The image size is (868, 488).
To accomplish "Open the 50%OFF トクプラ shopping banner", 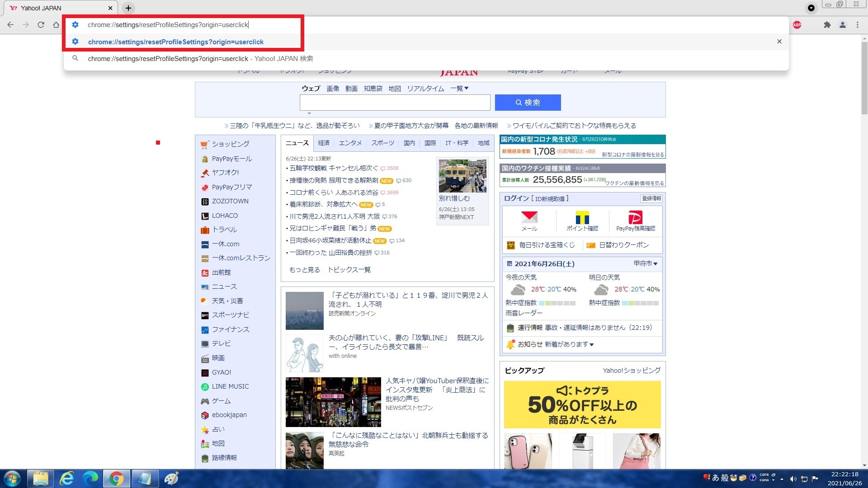I will pyautogui.click(x=582, y=404).
